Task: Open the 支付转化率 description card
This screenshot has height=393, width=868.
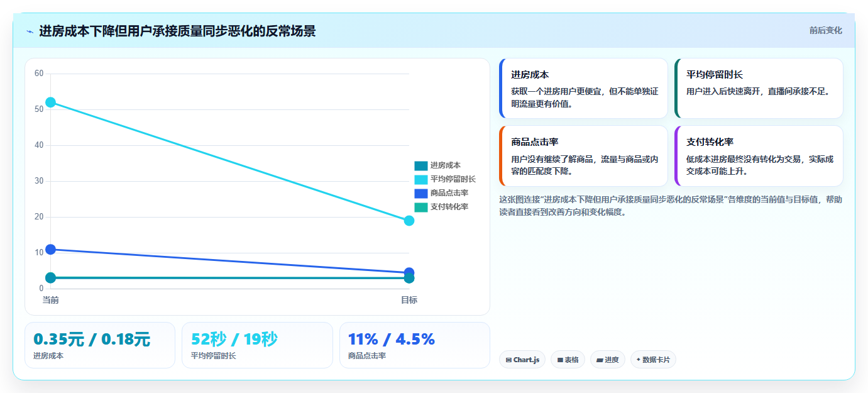Action: pyautogui.click(x=759, y=156)
